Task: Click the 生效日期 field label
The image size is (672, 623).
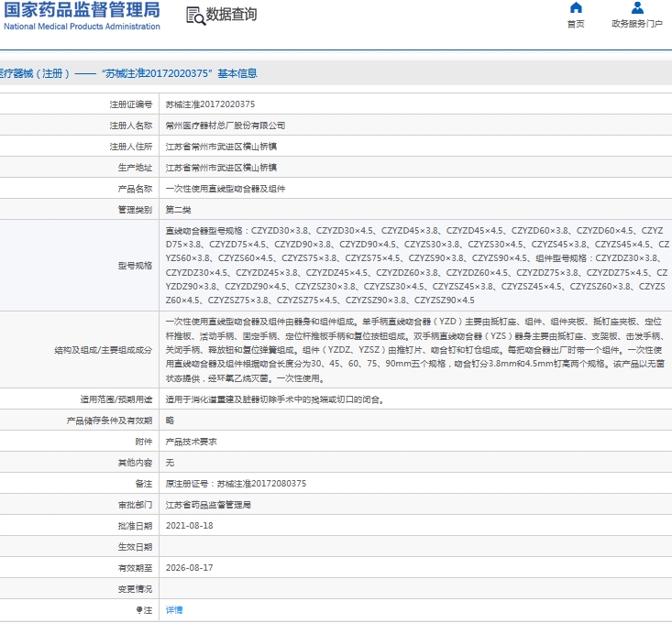Action: click(135, 547)
